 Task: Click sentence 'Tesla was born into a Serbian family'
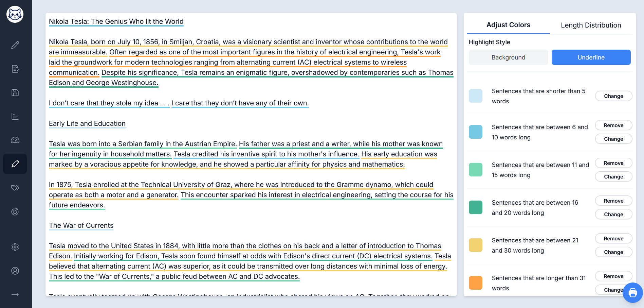pyautogui.click(x=143, y=144)
